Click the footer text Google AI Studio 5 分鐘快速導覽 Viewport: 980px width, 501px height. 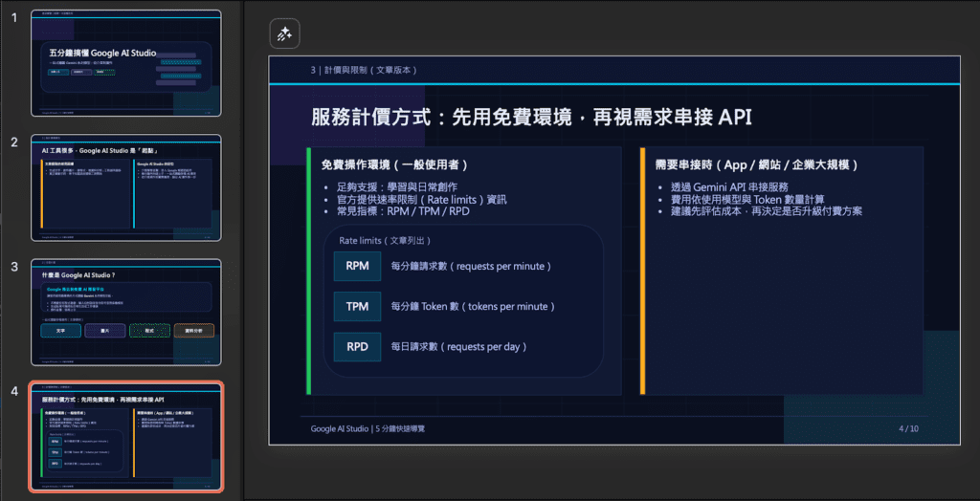(367, 428)
